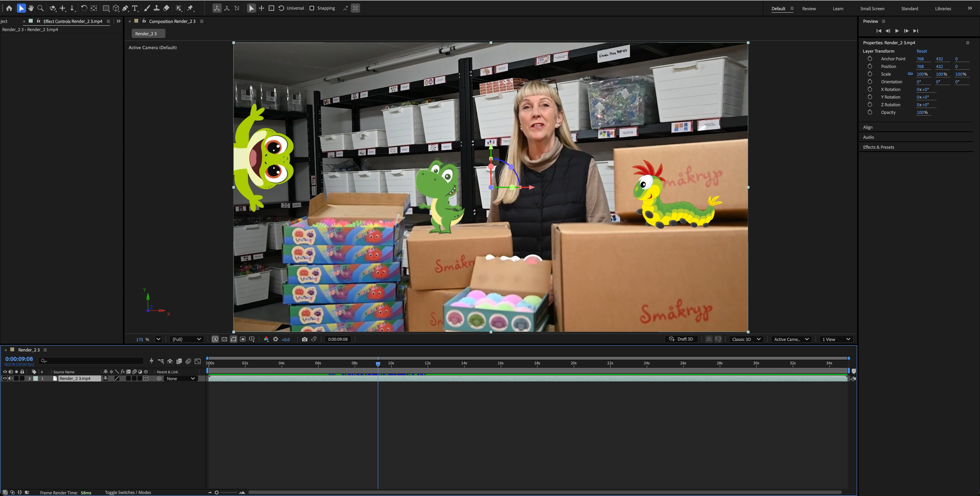Open the Graph Editor in timeline
Screen dimensions: 980x496
(198, 361)
